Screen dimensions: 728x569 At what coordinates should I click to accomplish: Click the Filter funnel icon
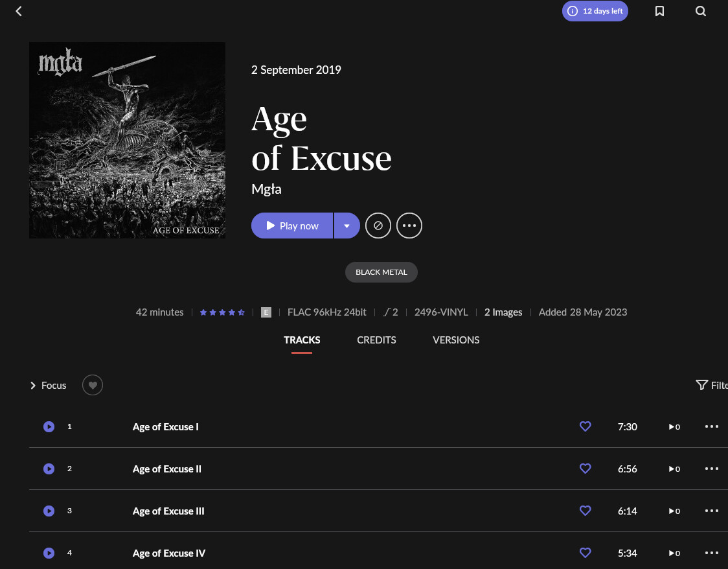click(x=701, y=385)
